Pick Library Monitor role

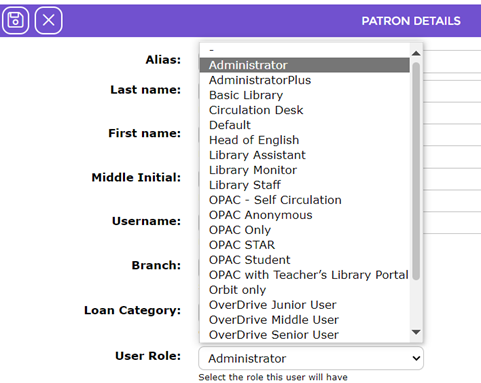coord(305,170)
